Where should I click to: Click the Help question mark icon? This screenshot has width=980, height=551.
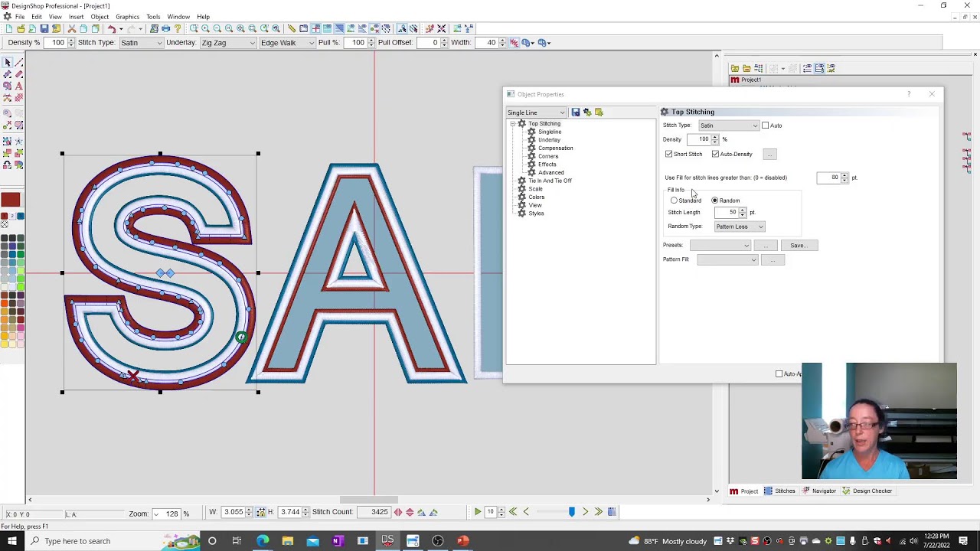click(178, 28)
